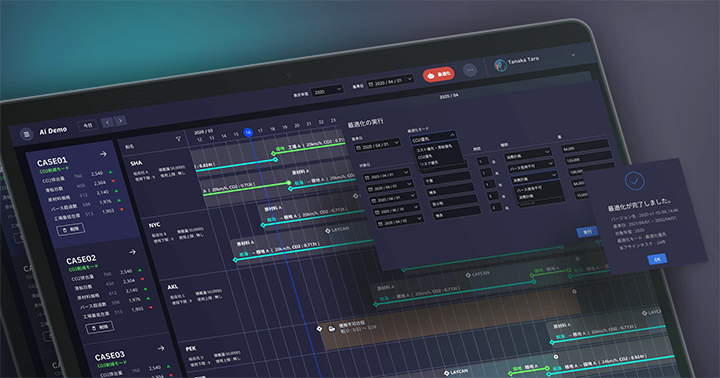The width and height of the screenshot is (720, 378).
Task: Go to the previous period arrow
Action: 108,122
